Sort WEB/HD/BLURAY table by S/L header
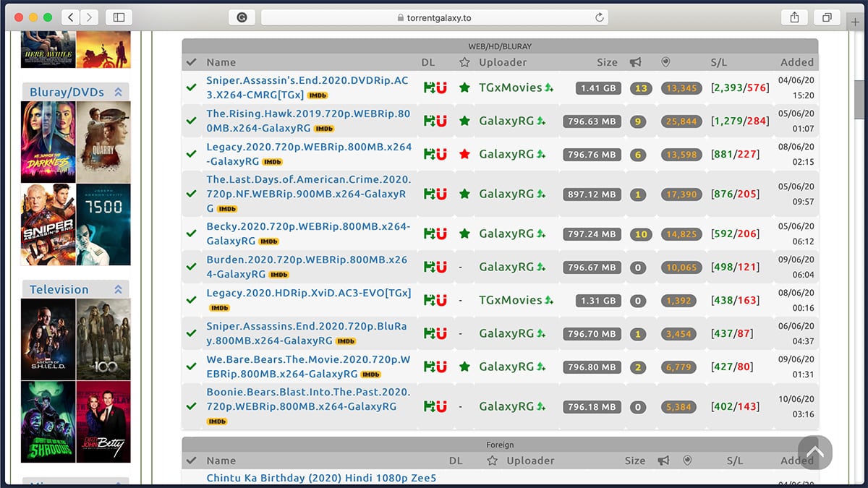The width and height of the screenshot is (868, 488). [x=720, y=62]
